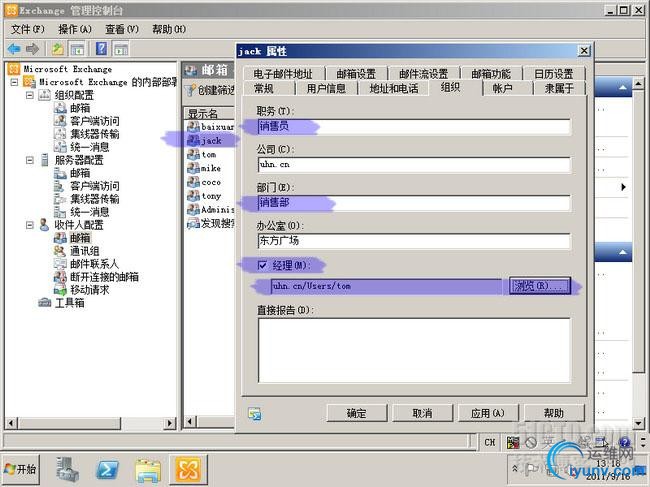Click the 确定 button

pos(357,413)
